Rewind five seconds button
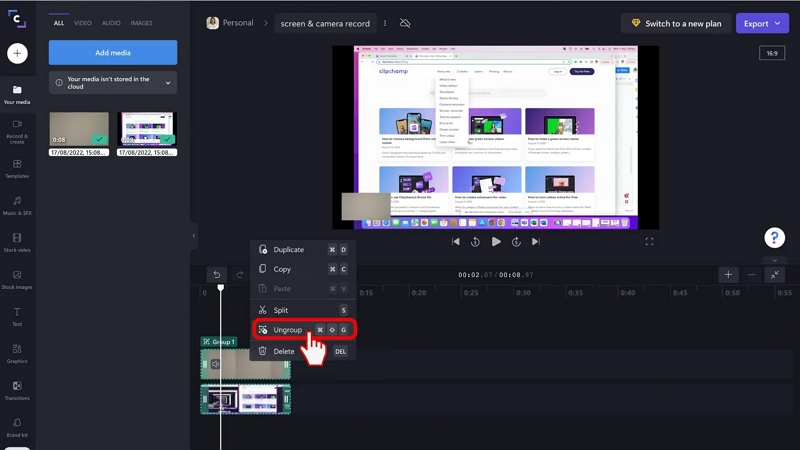This screenshot has width=800, height=450. click(476, 242)
